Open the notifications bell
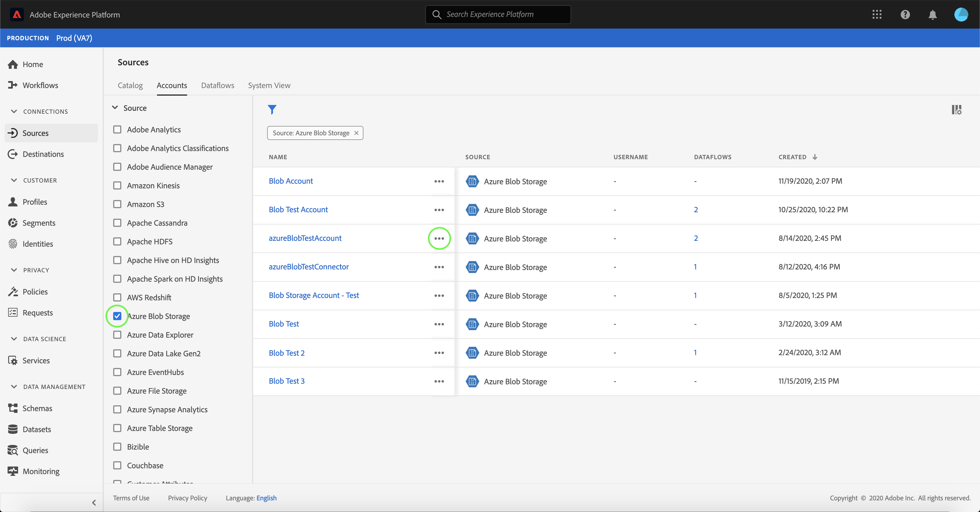Image resolution: width=980 pixels, height=512 pixels. pyautogui.click(x=932, y=15)
